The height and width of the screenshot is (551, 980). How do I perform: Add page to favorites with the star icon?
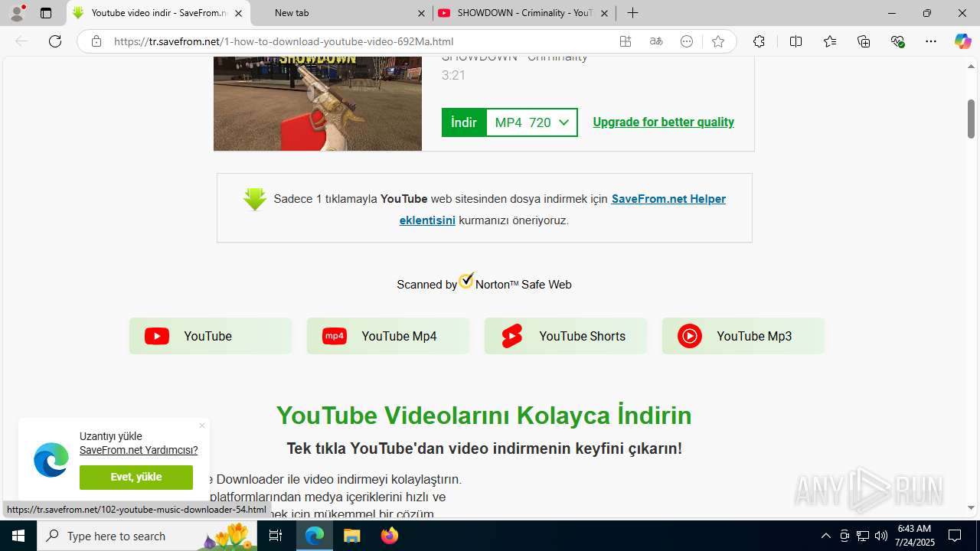coord(717,41)
